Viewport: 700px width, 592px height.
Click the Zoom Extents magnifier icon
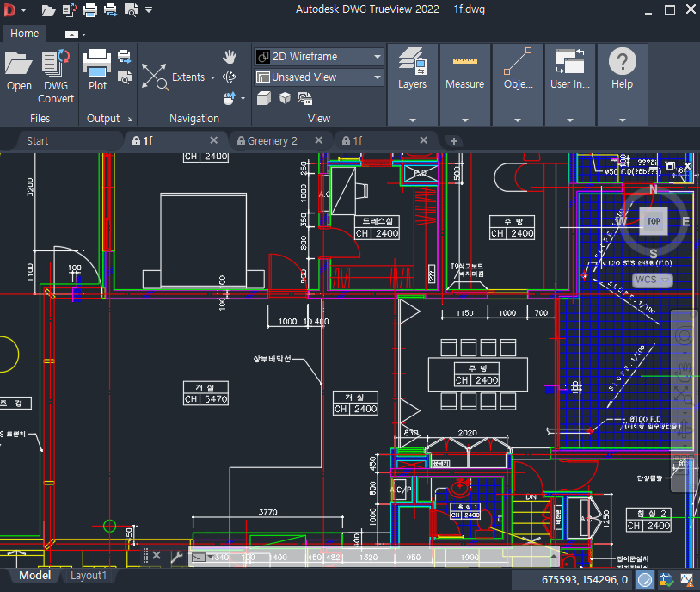coord(155,77)
